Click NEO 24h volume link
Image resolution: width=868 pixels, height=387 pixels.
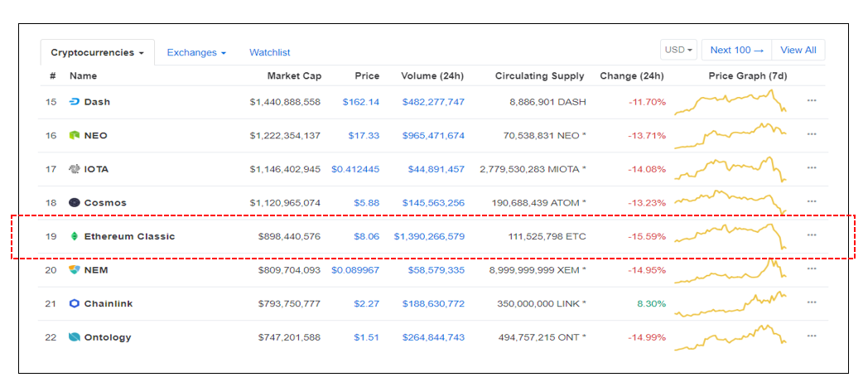pyautogui.click(x=433, y=135)
